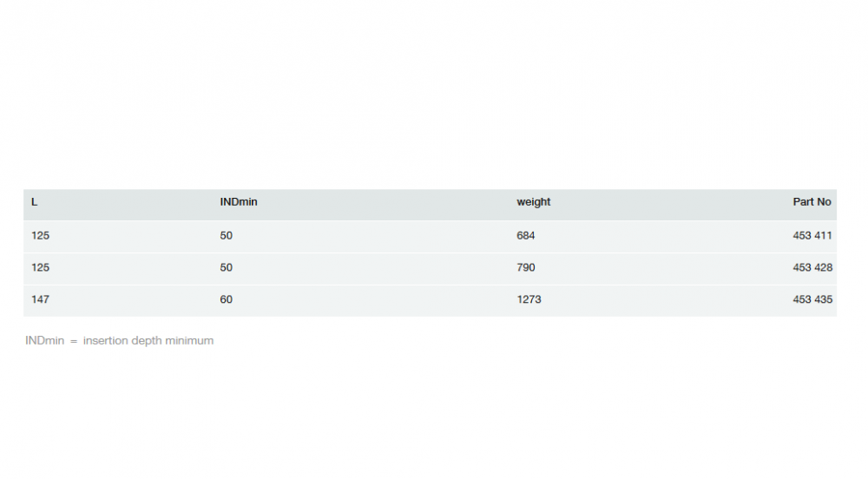The width and height of the screenshot is (868, 479).
Task: Select the INDmin column header
Action: coord(239,202)
